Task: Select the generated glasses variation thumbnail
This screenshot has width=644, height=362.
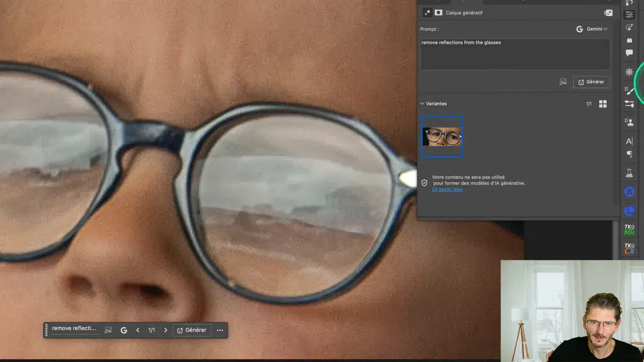Action: (442, 137)
